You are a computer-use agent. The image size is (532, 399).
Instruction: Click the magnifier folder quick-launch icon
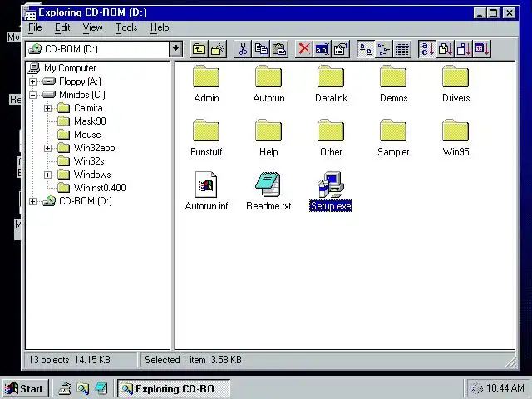pyautogui.click(x=83, y=388)
